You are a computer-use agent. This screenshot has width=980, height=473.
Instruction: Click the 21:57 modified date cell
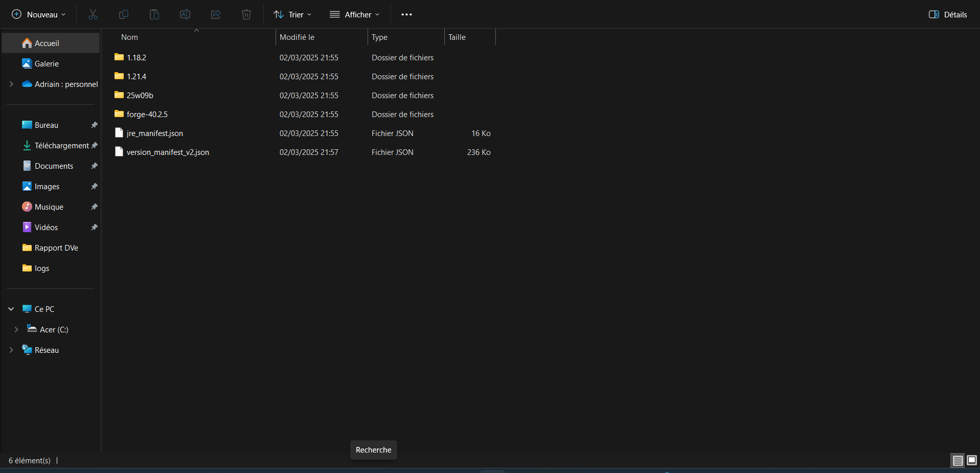[x=309, y=152]
